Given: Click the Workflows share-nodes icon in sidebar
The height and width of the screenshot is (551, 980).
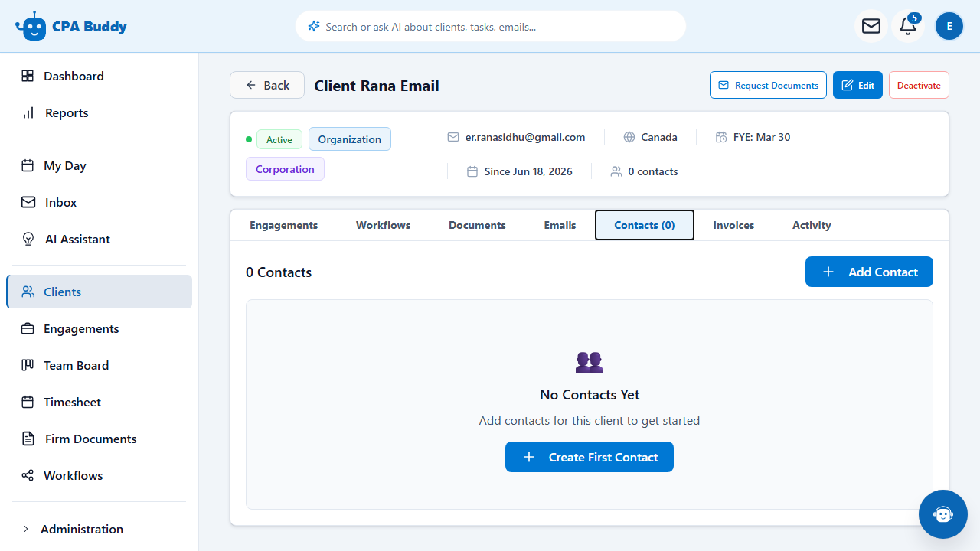Looking at the screenshot, I should coord(28,475).
